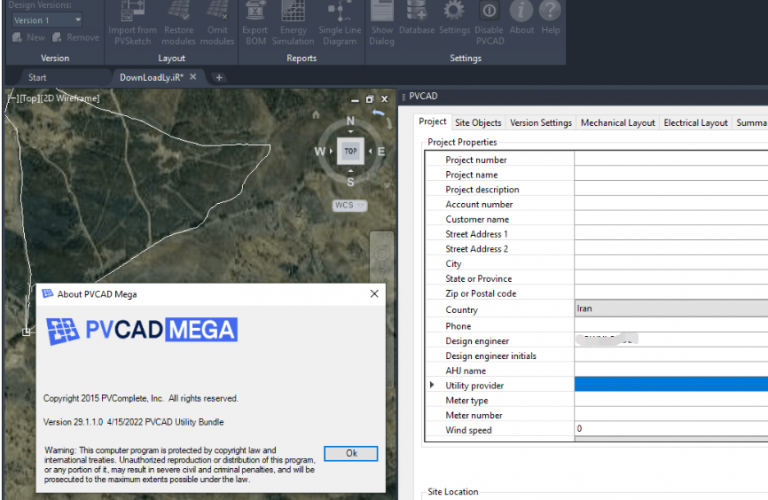The width and height of the screenshot is (768, 500).
Task: Click the Project name input field
Action: pyautogui.click(x=670, y=175)
